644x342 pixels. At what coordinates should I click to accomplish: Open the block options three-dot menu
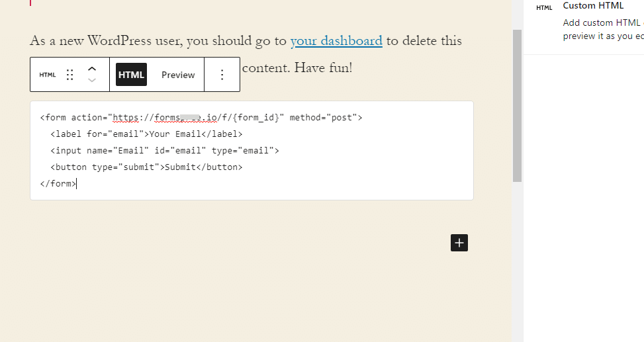pyautogui.click(x=222, y=75)
